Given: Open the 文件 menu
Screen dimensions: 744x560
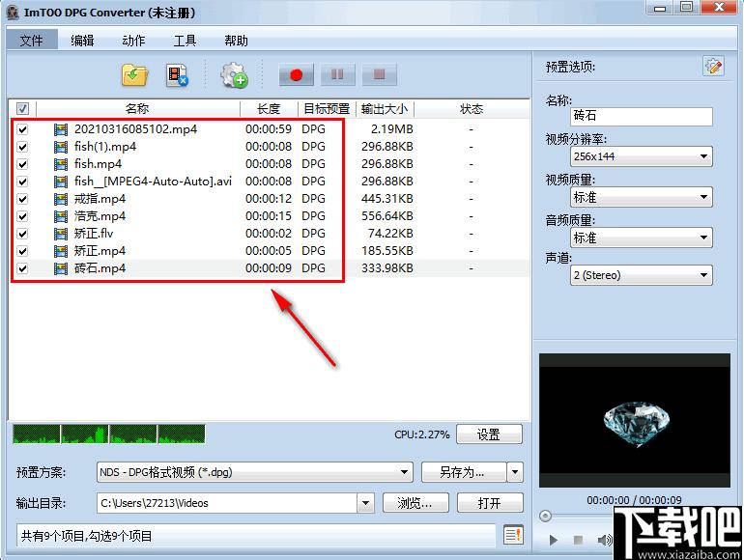Looking at the screenshot, I should [x=31, y=41].
